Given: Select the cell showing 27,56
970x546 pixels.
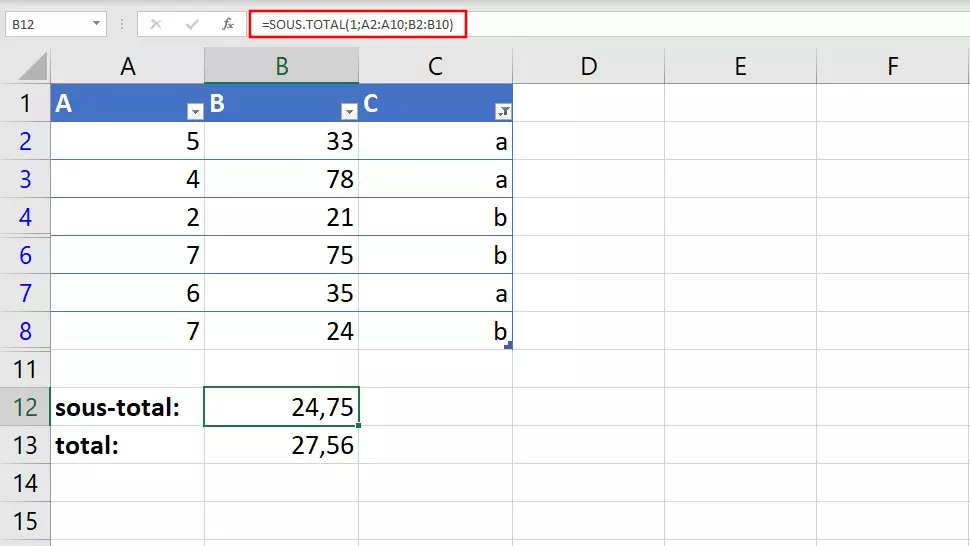Looking at the screenshot, I should pos(281,445).
